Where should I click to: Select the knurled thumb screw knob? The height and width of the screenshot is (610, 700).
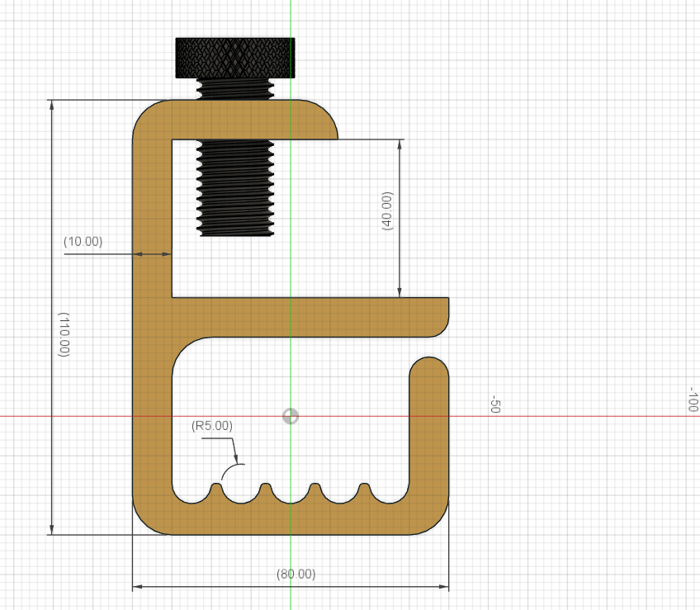pyautogui.click(x=234, y=56)
